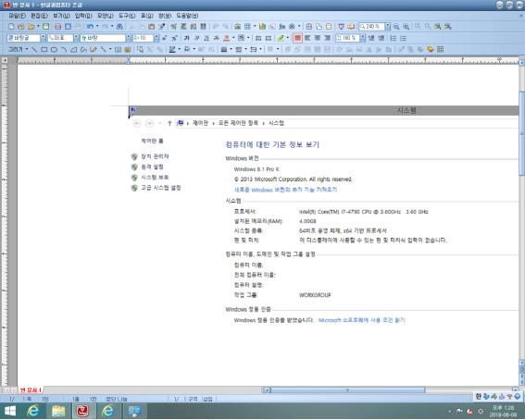
Task: Click the 새로운 Windows 버전의 추가 기능 link
Action: [285, 190]
